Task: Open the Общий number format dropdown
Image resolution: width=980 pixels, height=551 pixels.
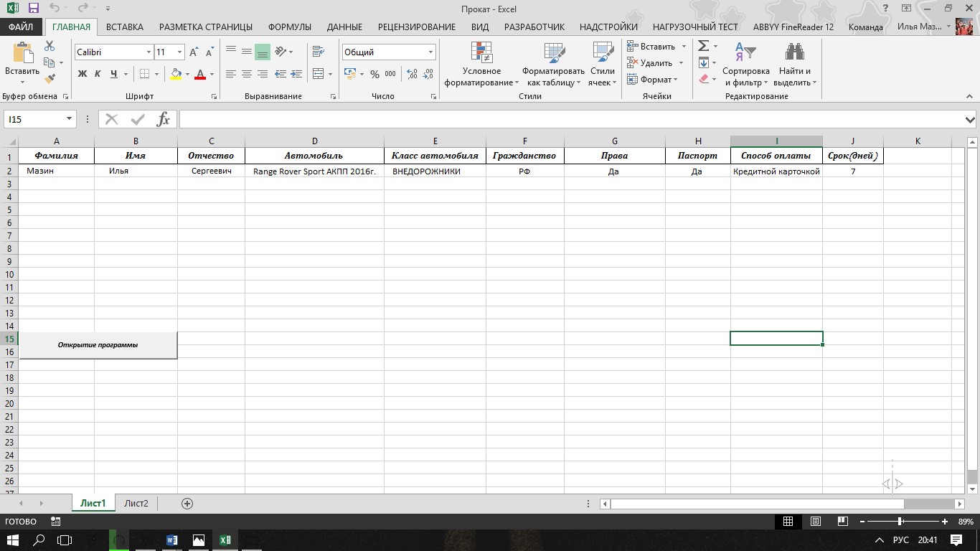Action: 431,52
